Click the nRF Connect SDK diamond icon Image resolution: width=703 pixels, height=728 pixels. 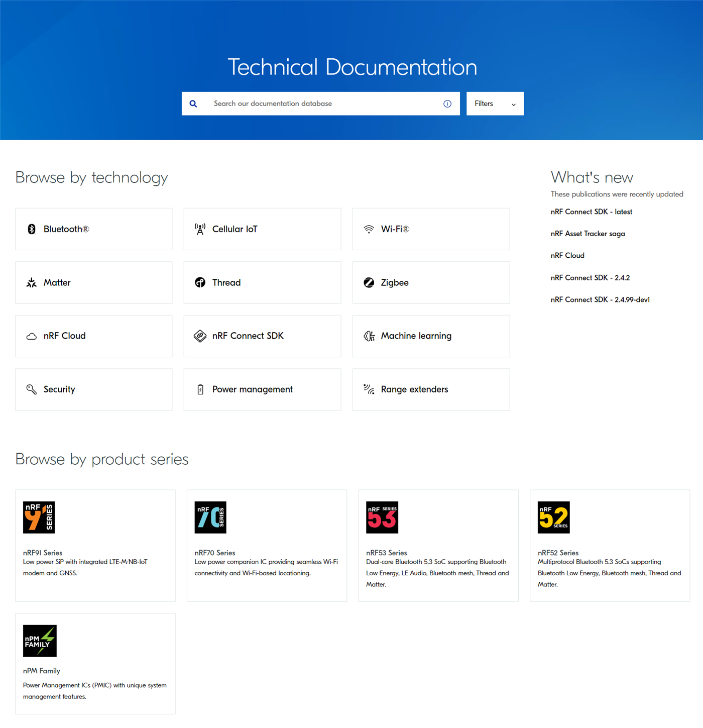pos(200,336)
